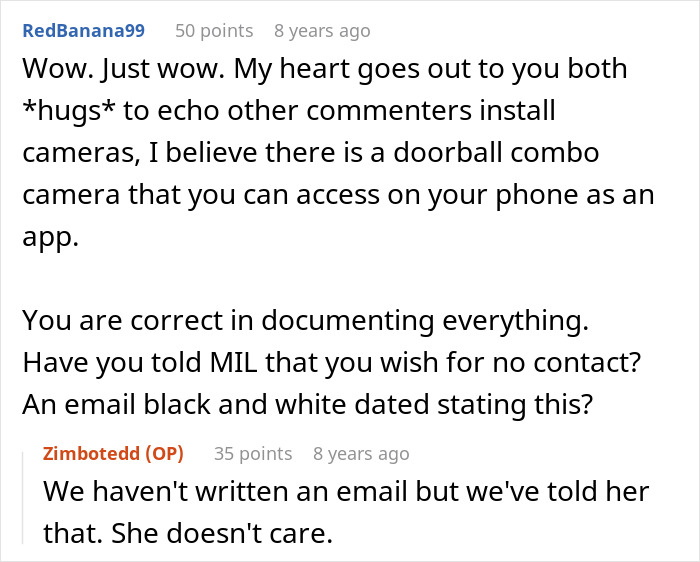Click the 50 points score

click(x=214, y=31)
